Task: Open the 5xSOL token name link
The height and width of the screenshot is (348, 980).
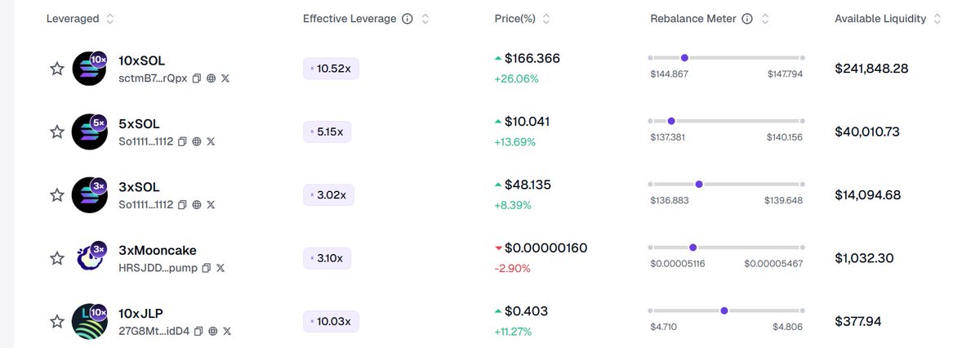Action: tap(139, 124)
